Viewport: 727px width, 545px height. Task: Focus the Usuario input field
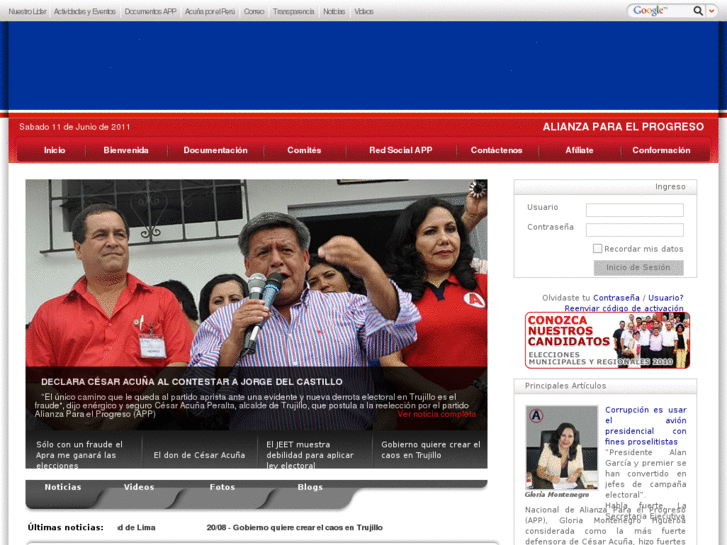(634, 210)
